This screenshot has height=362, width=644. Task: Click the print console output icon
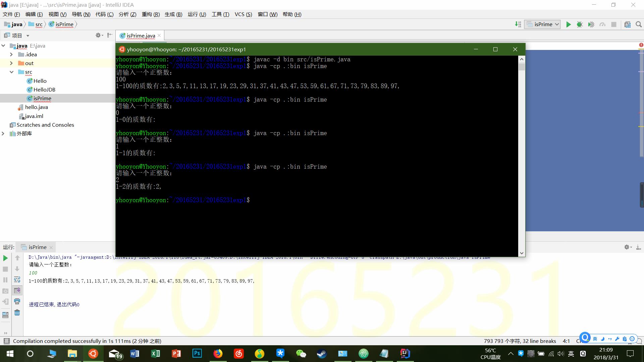click(x=17, y=301)
